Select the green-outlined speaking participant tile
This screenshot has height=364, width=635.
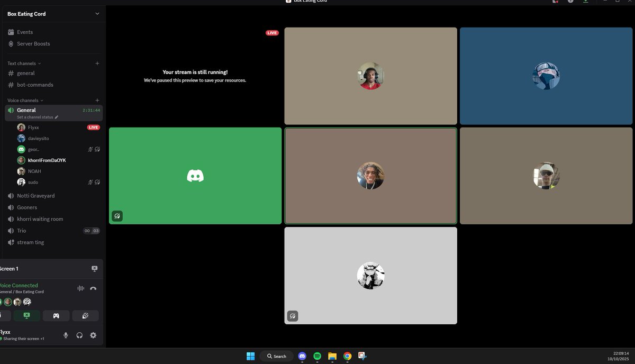point(370,176)
